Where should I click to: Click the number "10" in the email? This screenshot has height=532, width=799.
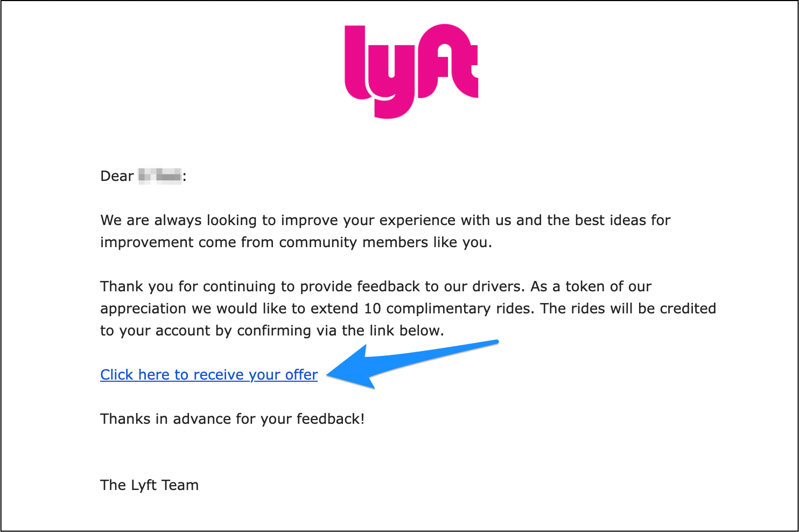point(373,309)
